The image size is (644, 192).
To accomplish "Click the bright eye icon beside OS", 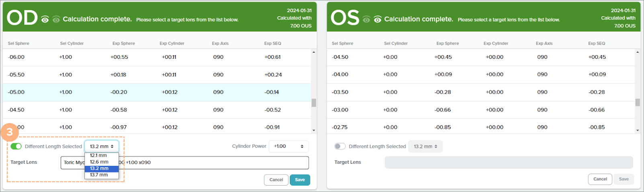I will point(377,19).
